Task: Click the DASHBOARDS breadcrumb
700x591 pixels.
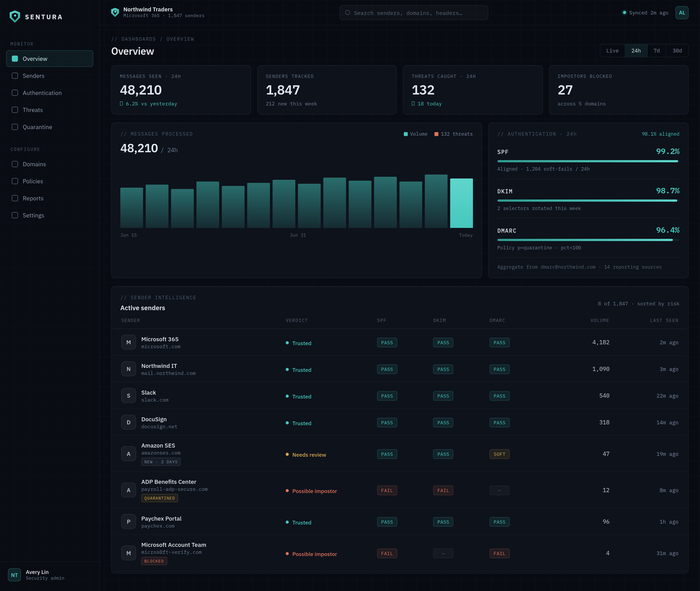Action: pyautogui.click(x=138, y=39)
